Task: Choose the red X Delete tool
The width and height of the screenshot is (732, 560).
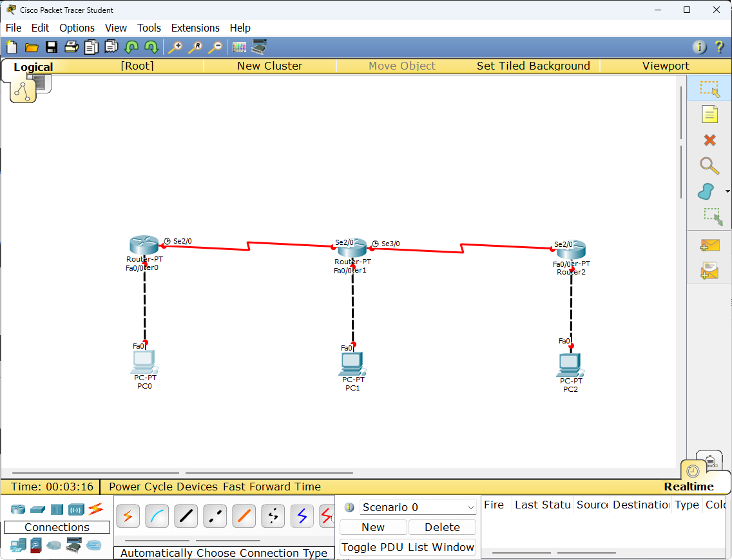Action: pyautogui.click(x=709, y=140)
